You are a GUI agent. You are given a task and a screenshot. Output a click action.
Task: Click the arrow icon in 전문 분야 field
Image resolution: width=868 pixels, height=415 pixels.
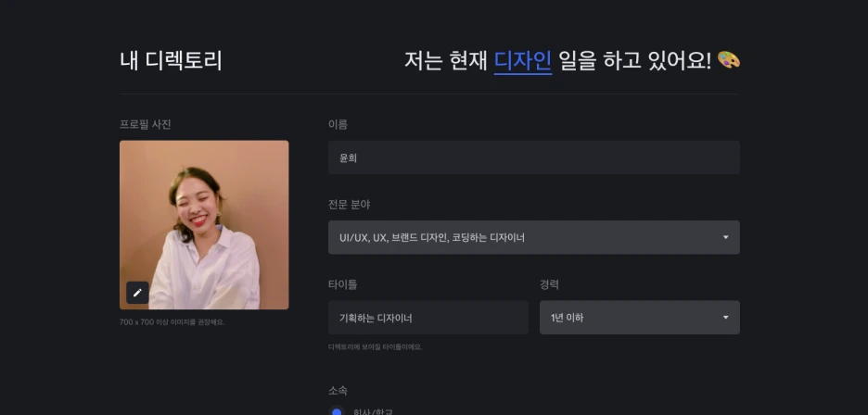tap(725, 237)
